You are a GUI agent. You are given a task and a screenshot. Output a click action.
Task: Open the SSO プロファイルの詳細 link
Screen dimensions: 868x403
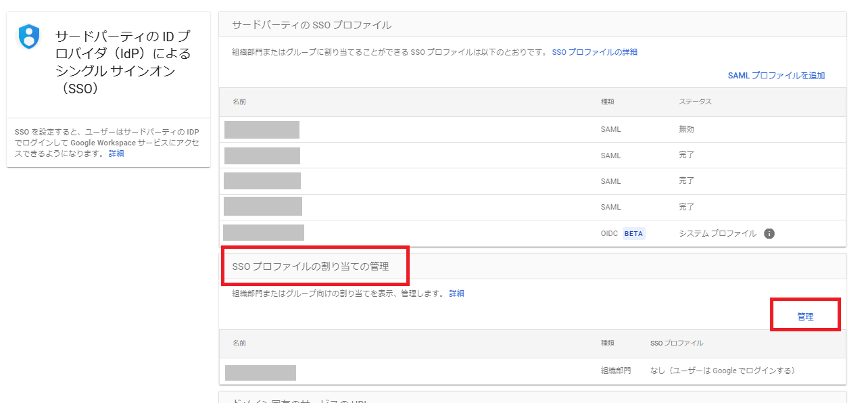pyautogui.click(x=594, y=52)
